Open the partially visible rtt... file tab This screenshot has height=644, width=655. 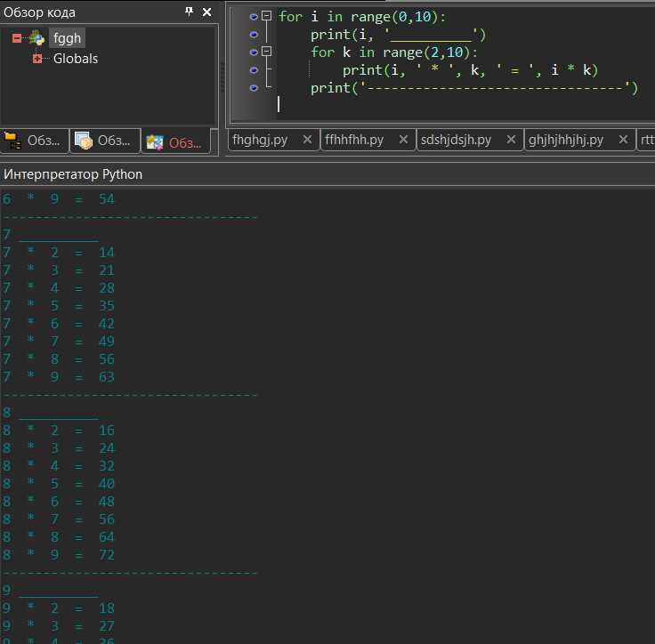coord(647,140)
